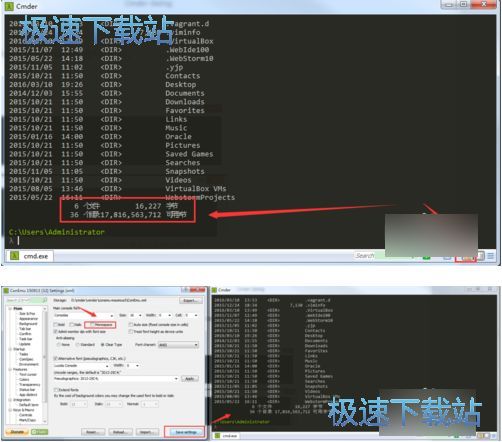Click cmd.exe tab icon in lower-right Cmder window
Screen dimensions: 502x442
218,436
